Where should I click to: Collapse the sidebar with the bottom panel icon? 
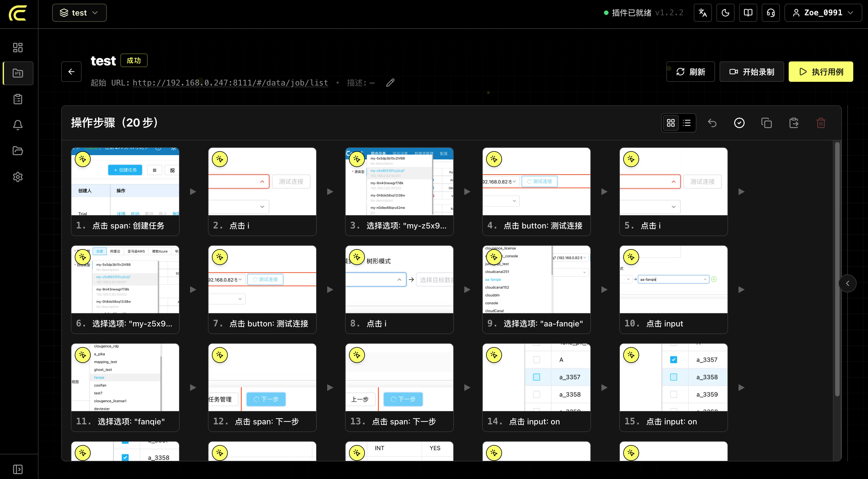pos(18,469)
